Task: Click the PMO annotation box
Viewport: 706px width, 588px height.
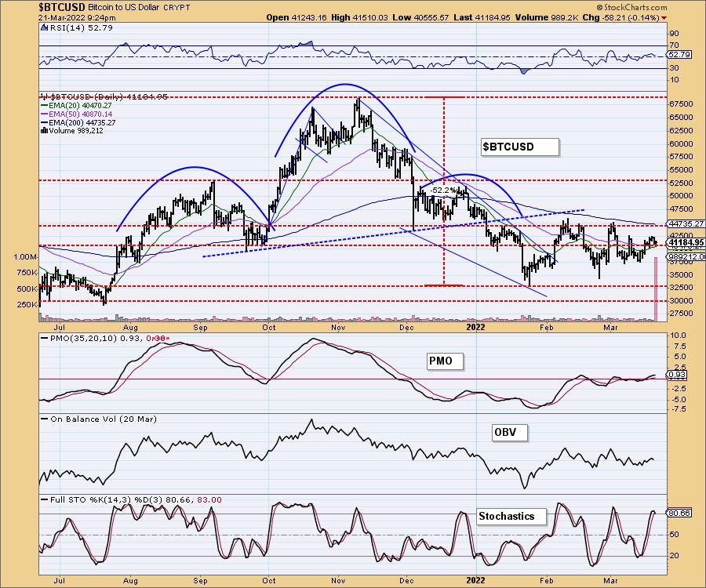Action: click(445, 361)
